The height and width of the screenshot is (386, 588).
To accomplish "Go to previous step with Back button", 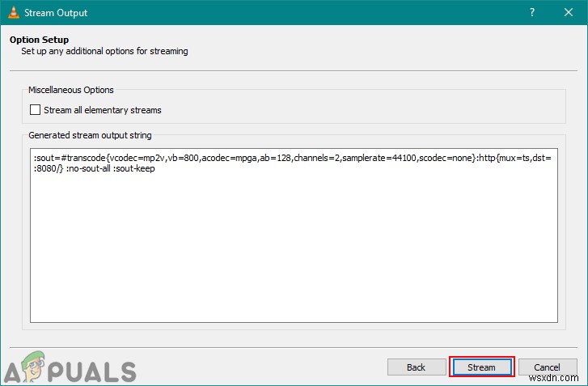I will tap(417, 367).
